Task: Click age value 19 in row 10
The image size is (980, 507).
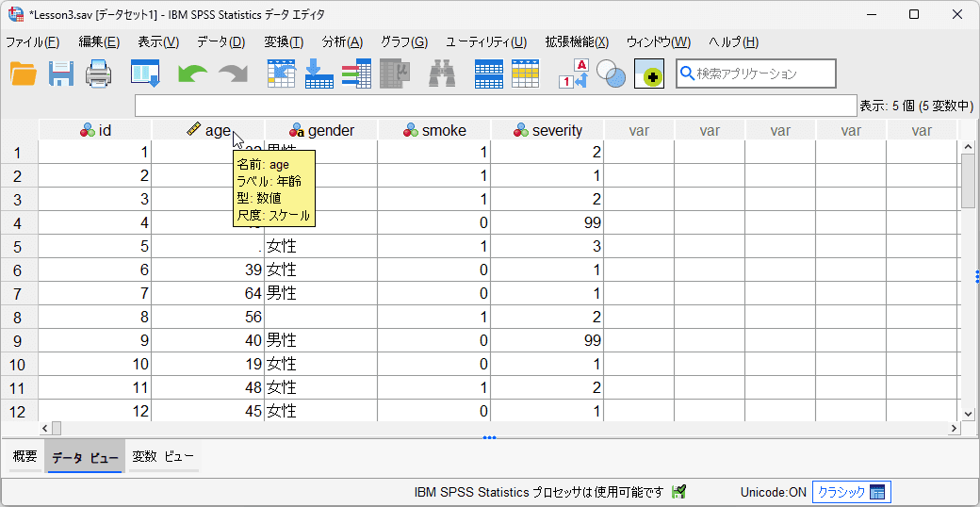Action: 208,364
